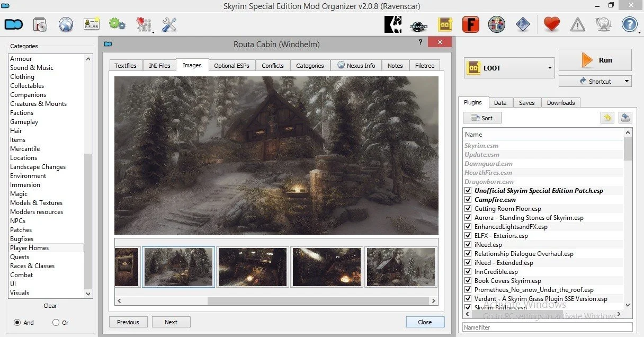Click the Sort plugins button
644x337 pixels.
(x=482, y=118)
